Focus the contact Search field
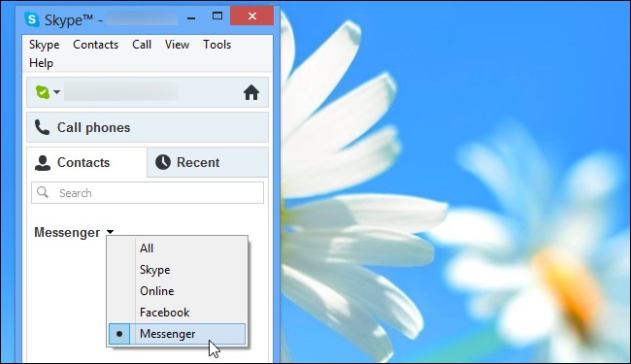 [148, 192]
